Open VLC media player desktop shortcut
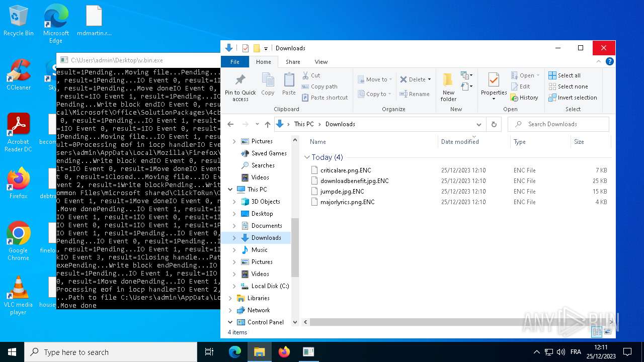This screenshot has width=644, height=362. tap(18, 296)
